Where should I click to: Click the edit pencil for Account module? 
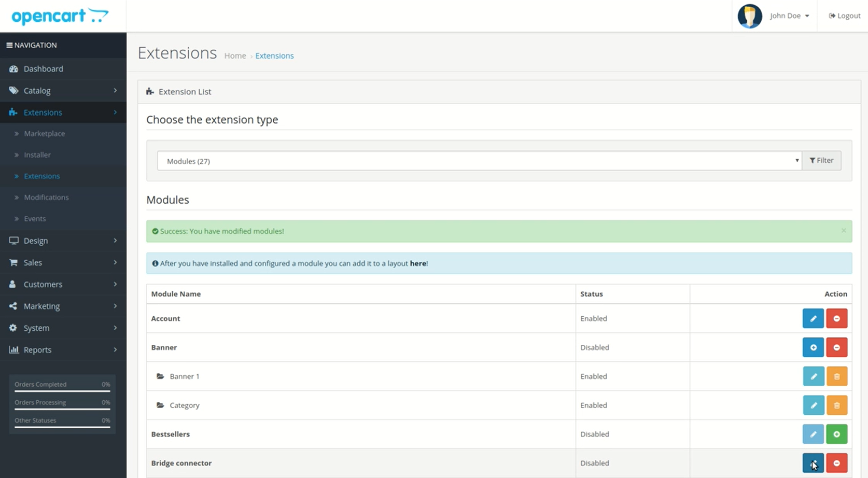[x=813, y=318]
